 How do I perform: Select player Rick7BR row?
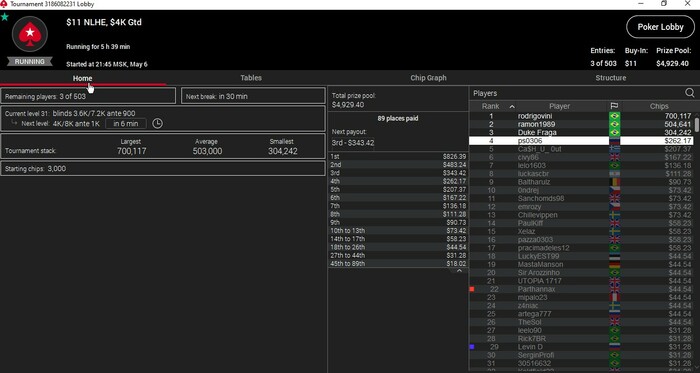point(580,339)
